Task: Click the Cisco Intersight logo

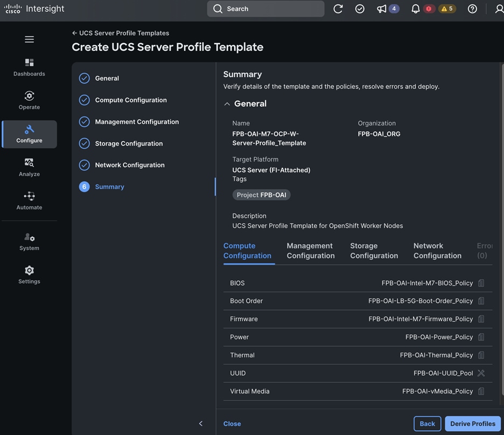Action: (34, 9)
